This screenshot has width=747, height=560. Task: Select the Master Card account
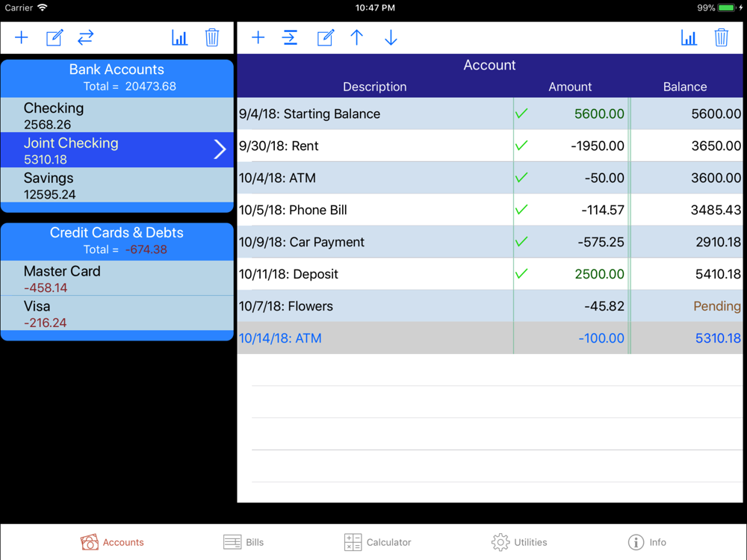tap(117, 279)
